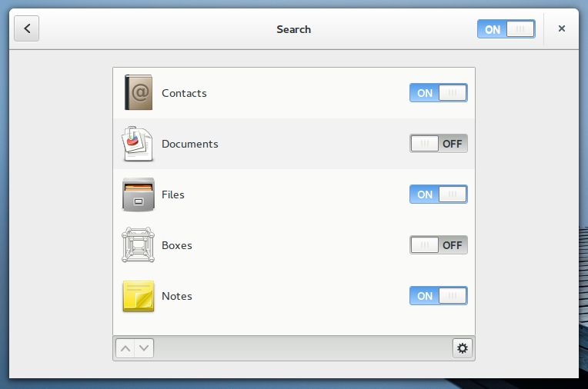The height and width of the screenshot is (389, 588).
Task: Click the Contacts address book icon
Action: (139, 93)
